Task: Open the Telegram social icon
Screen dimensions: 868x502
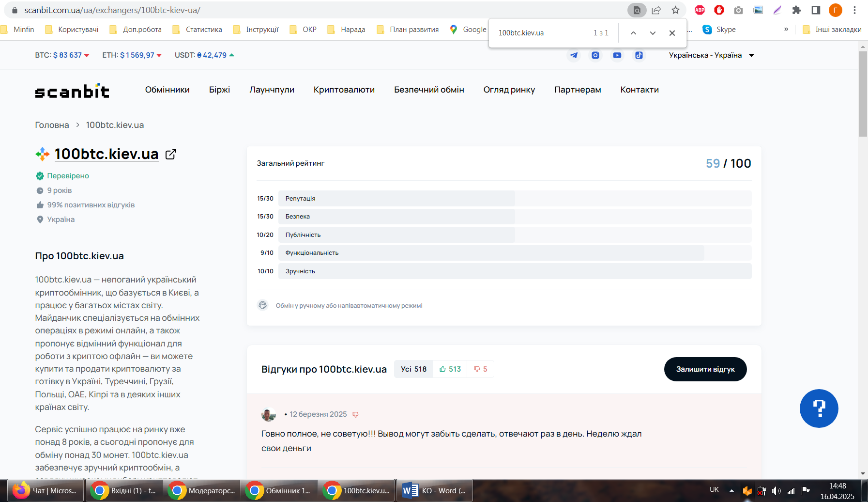Action: pyautogui.click(x=574, y=55)
